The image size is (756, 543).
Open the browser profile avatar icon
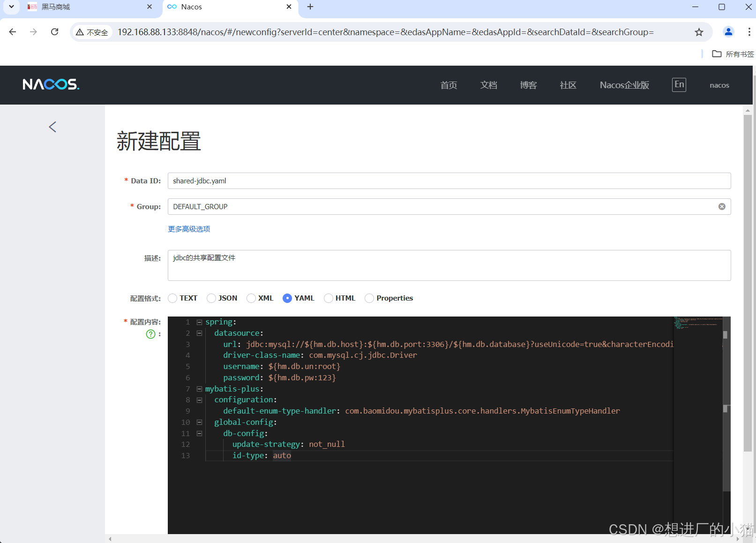[728, 32]
